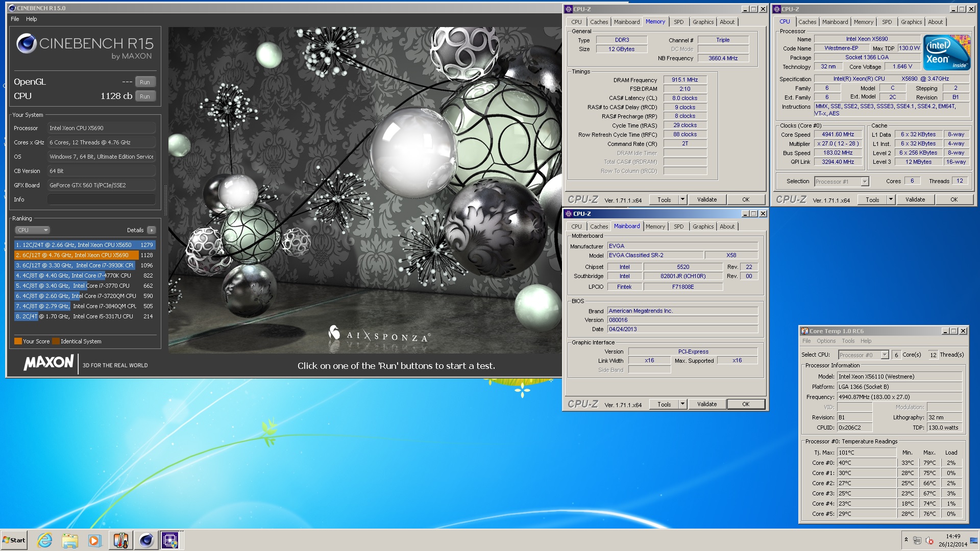Switch to SPD tab in CPU-Z Memory window
This screenshot has height=551, width=980.
678,22
